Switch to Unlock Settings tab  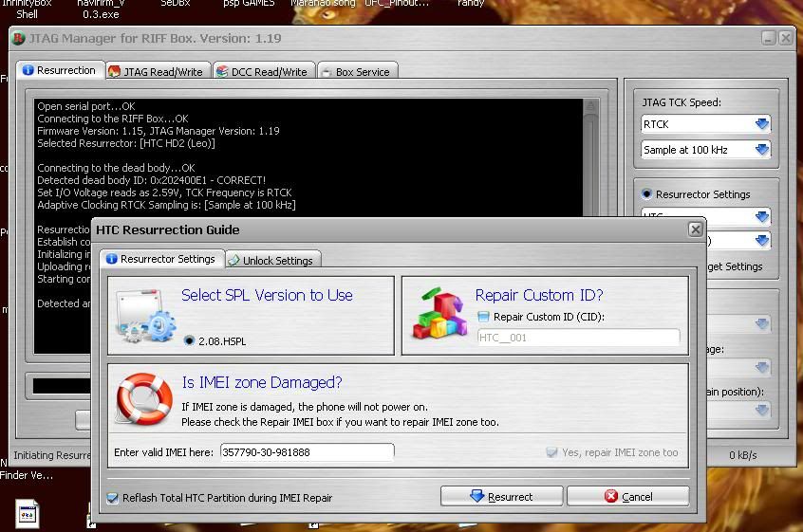[x=273, y=261]
